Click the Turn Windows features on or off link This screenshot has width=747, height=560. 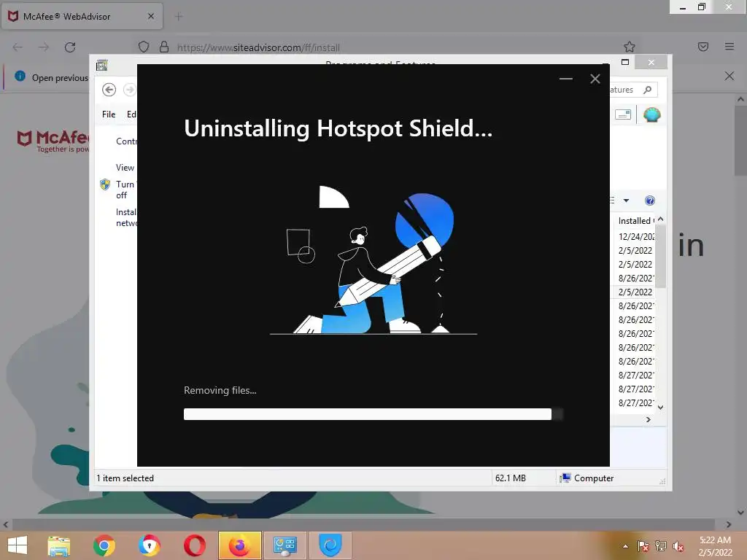click(x=125, y=190)
